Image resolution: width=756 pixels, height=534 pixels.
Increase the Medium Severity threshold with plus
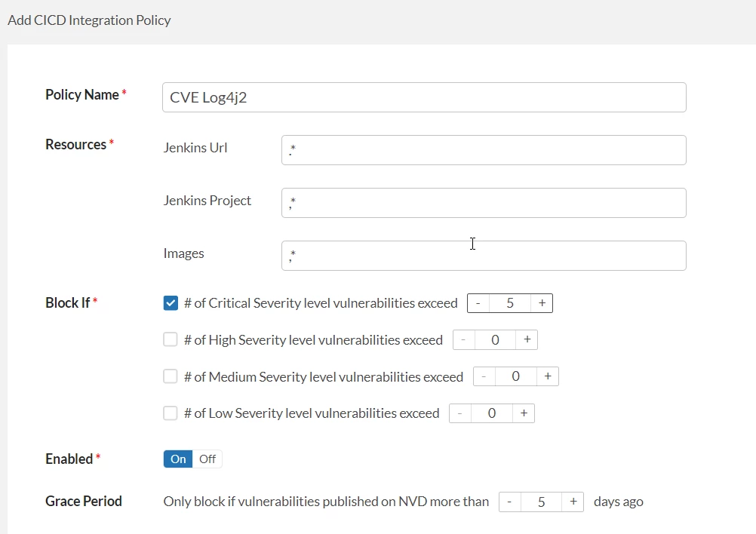click(x=548, y=376)
